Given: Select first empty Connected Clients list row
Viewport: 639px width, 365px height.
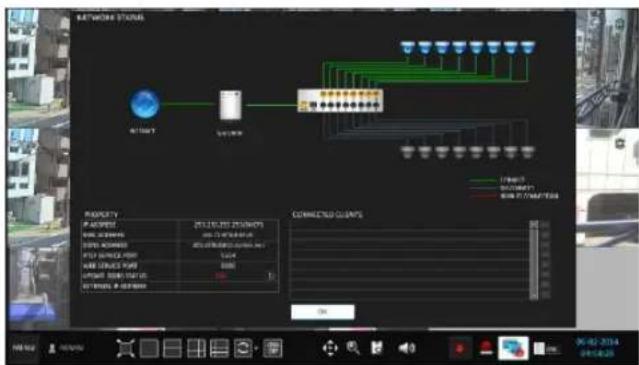Looking at the screenshot, I should 410,225.
